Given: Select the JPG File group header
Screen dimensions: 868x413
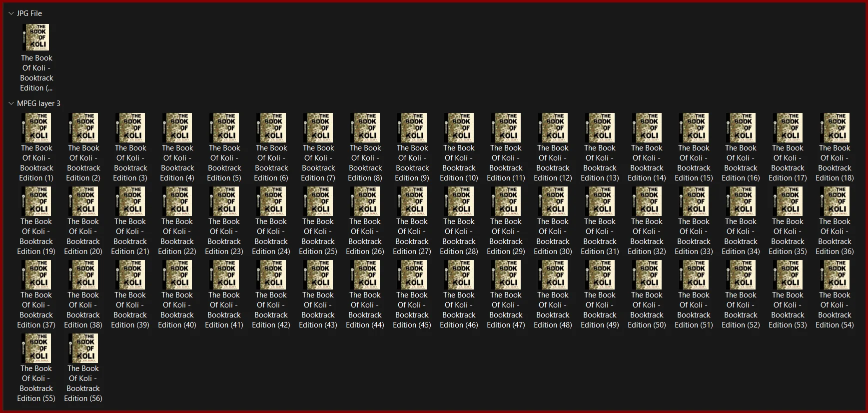Looking at the screenshot, I should (x=29, y=13).
